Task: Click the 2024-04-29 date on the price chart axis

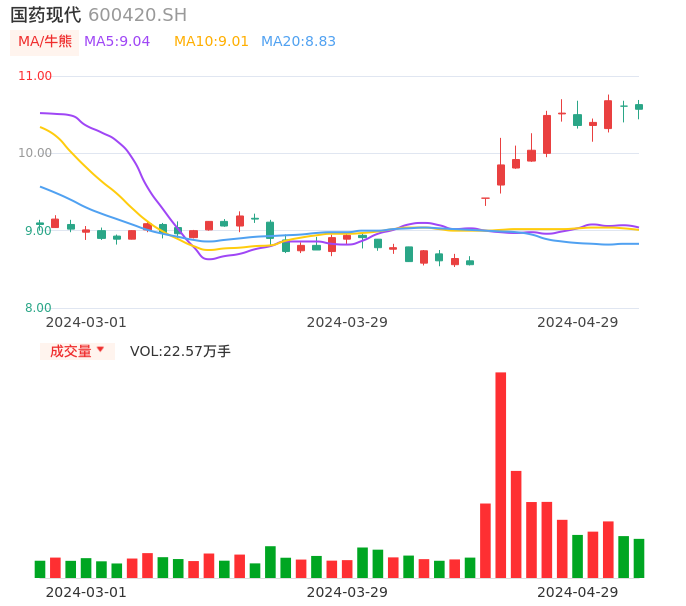Action: [x=578, y=322]
